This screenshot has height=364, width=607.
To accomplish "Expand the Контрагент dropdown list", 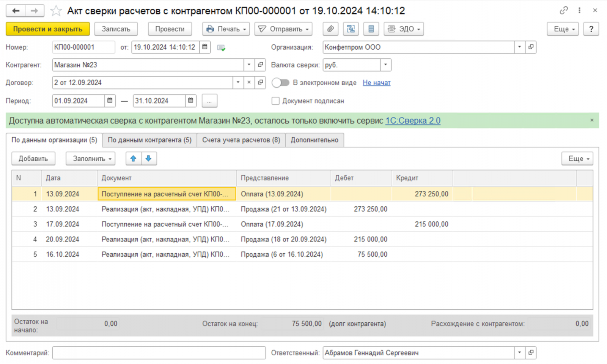I will pos(249,65).
